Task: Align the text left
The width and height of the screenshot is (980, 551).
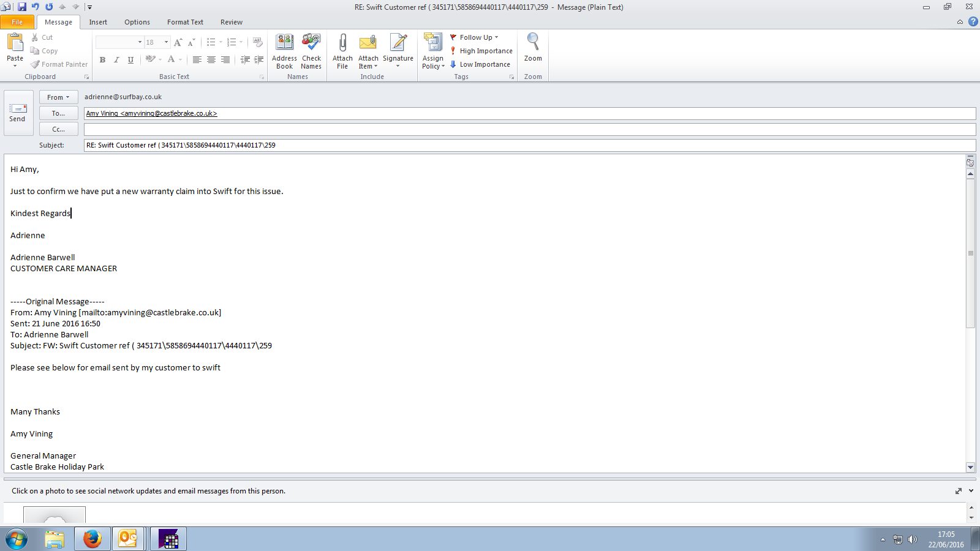Action: click(197, 59)
